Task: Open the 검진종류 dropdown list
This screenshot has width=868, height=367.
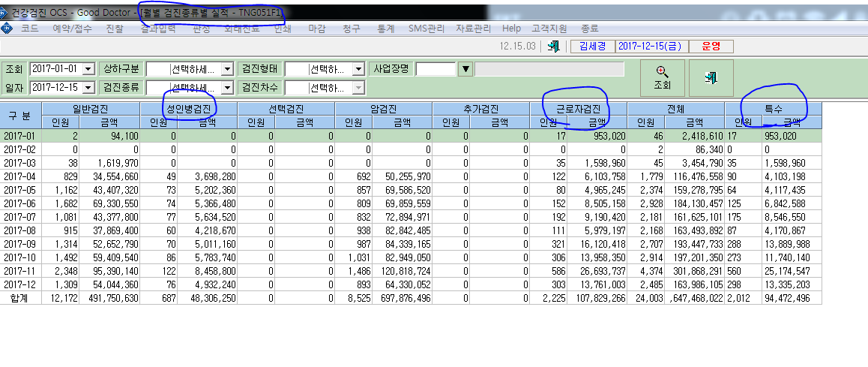Action: [x=228, y=88]
